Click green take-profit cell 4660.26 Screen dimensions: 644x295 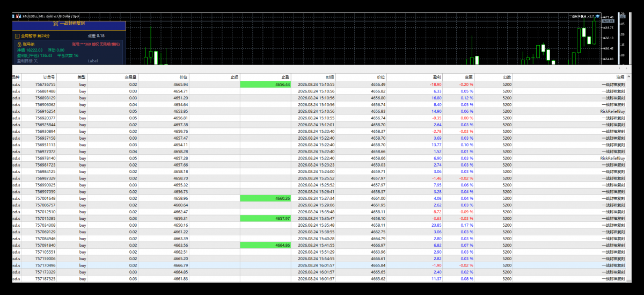(x=266, y=198)
